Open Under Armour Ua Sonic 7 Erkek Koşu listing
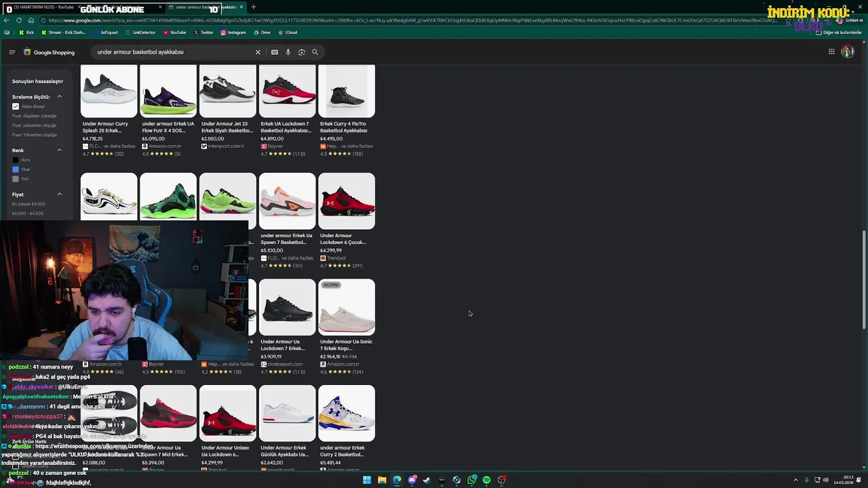The height and width of the screenshot is (488, 868). (x=347, y=327)
